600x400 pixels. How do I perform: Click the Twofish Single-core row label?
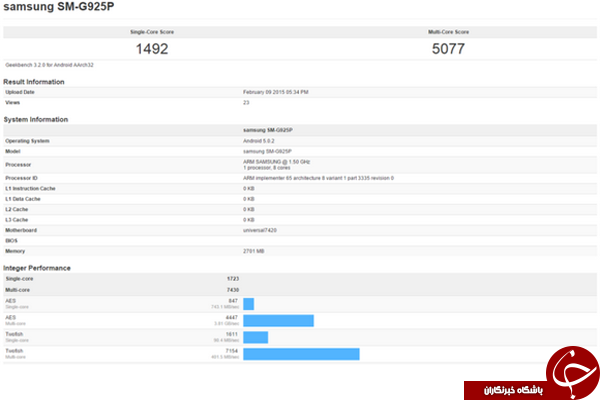coord(16,337)
